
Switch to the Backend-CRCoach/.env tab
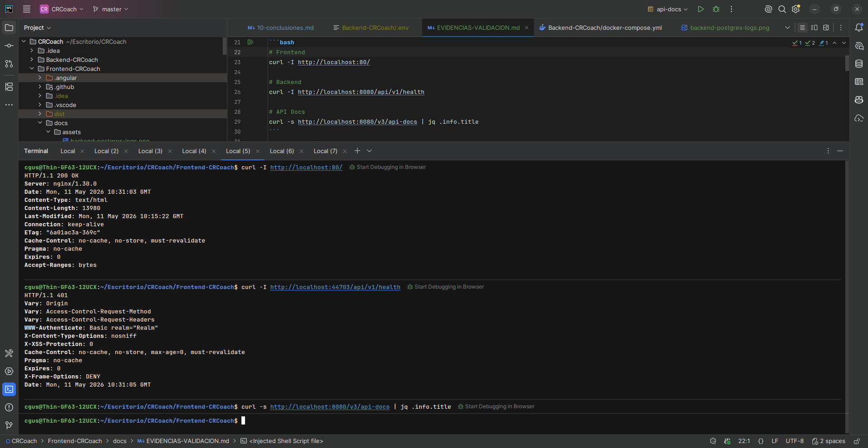pyautogui.click(x=371, y=28)
